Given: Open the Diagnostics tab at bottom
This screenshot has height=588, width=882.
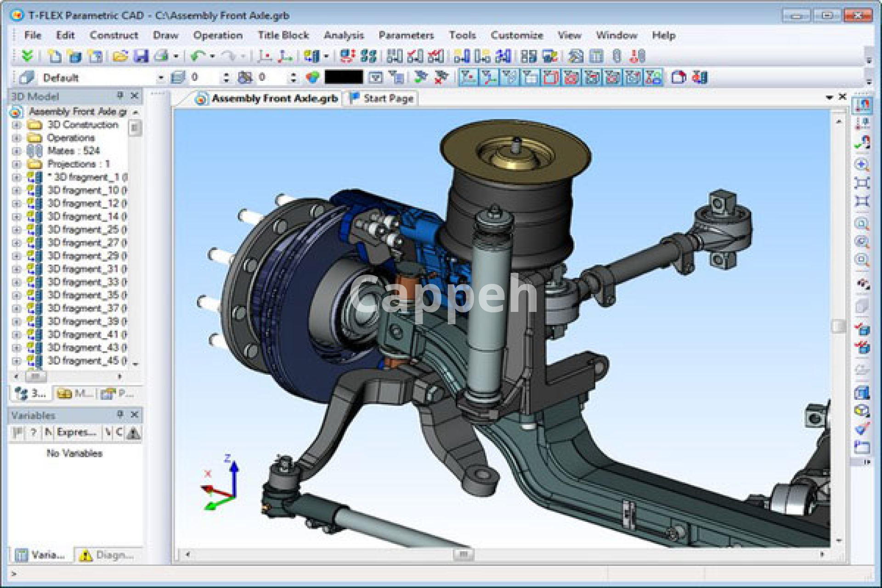Looking at the screenshot, I should 107,555.
